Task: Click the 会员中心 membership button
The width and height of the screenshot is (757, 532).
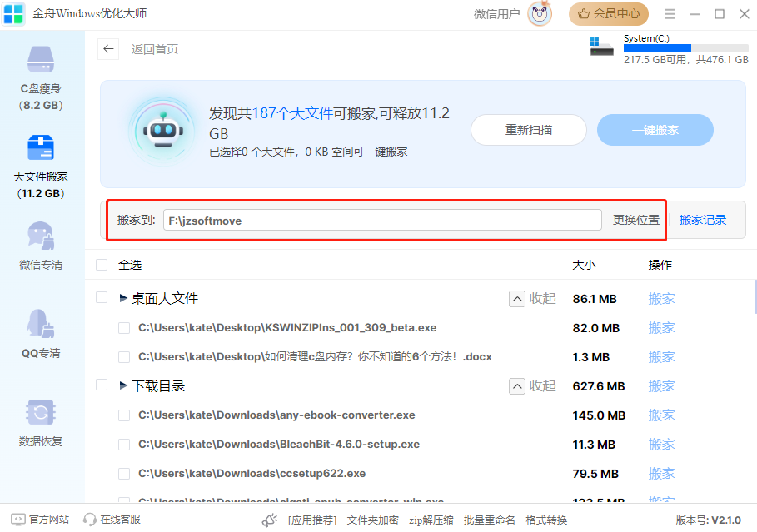Action: pyautogui.click(x=609, y=14)
